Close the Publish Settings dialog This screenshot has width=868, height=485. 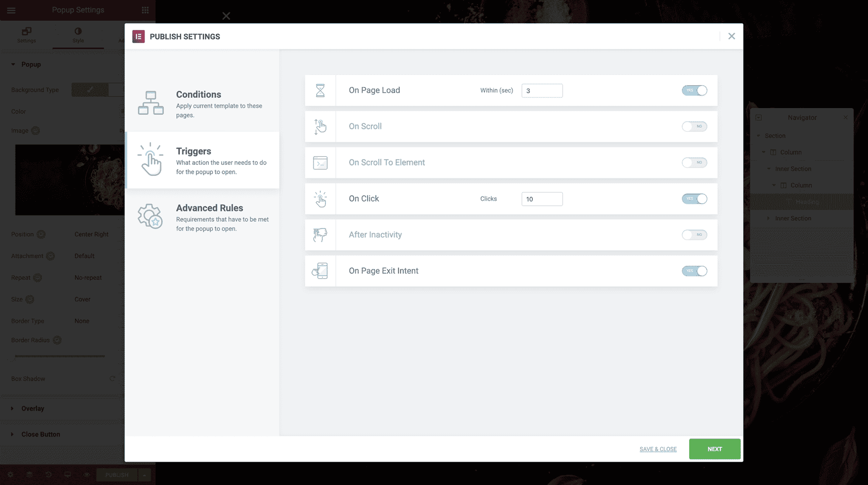(x=732, y=36)
